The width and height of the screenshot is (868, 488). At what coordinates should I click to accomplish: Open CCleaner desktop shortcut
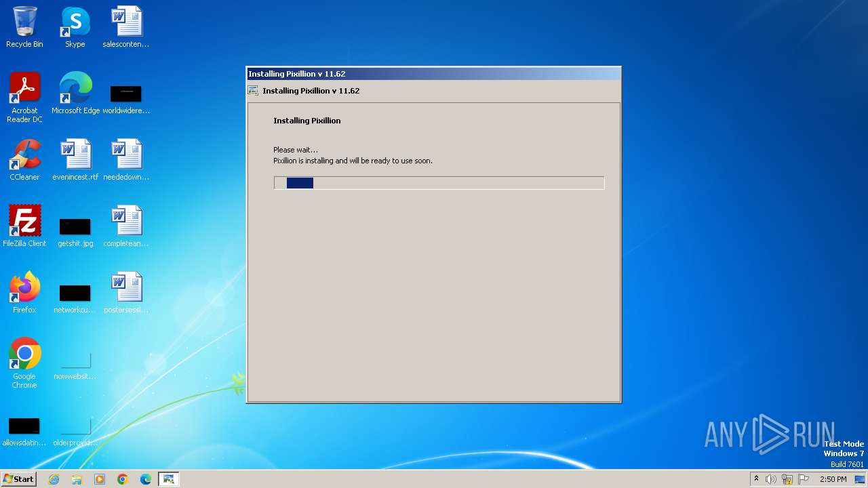(x=24, y=161)
